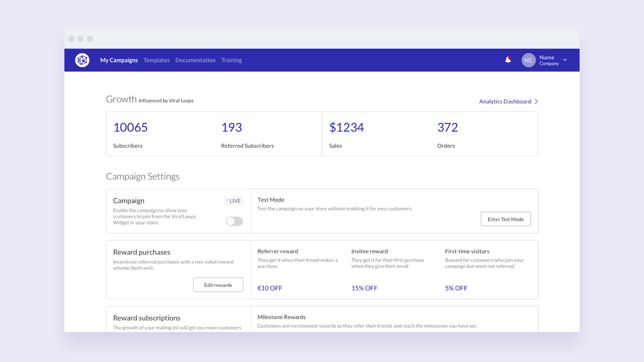Open the Templates tab
The image size is (644, 362).
(x=156, y=60)
